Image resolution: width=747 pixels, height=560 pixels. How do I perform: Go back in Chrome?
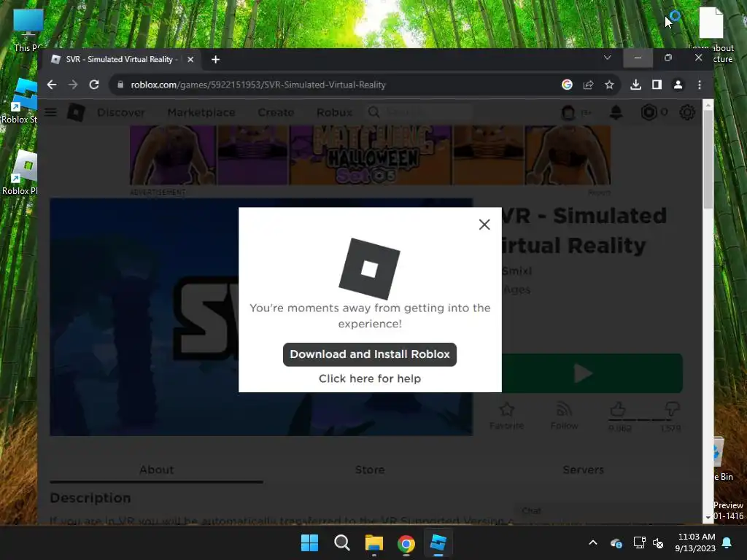(52, 85)
